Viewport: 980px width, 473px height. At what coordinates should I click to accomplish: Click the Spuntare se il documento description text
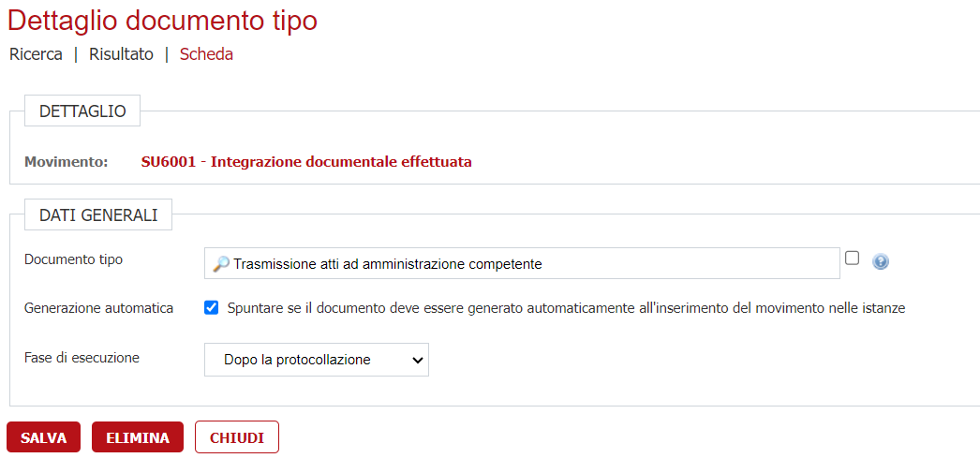(566, 308)
